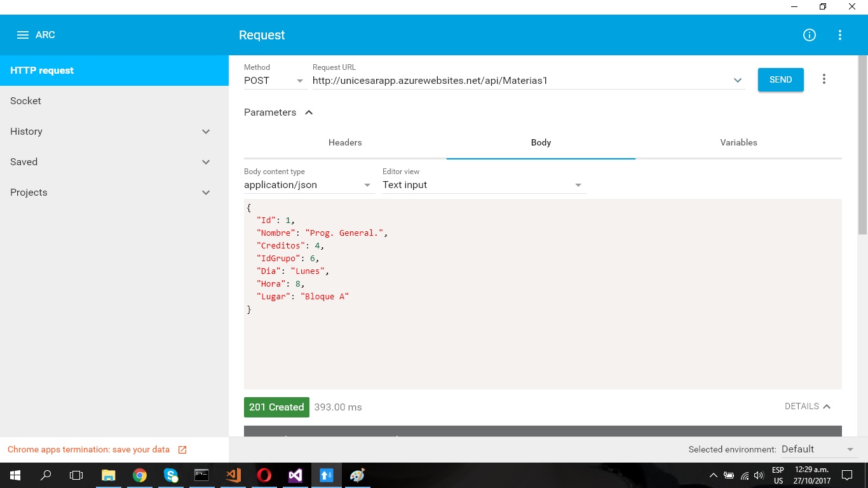Open Skype from taskbar

tap(171, 475)
